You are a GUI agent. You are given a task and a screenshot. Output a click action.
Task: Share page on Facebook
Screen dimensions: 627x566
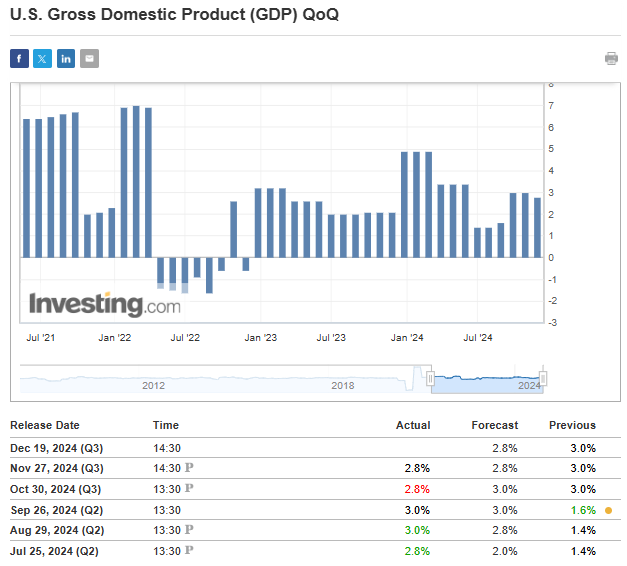click(x=19, y=58)
